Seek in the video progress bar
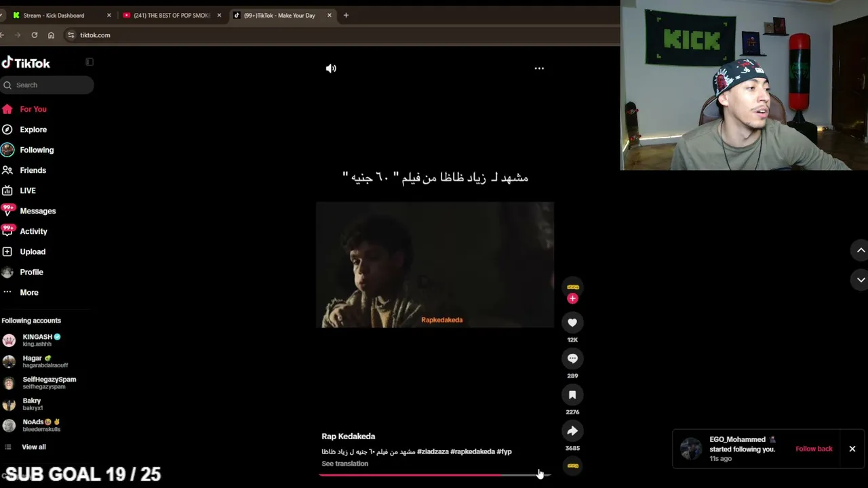 pyautogui.click(x=435, y=474)
